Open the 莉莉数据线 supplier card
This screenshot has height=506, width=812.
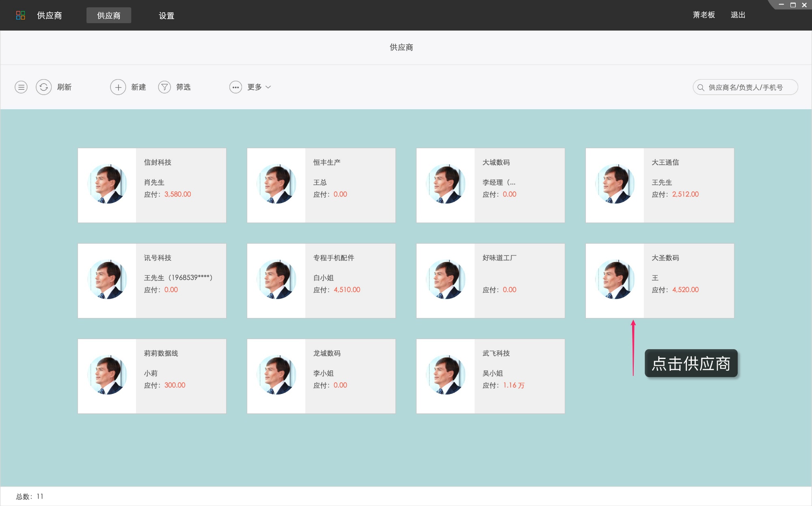click(x=152, y=376)
